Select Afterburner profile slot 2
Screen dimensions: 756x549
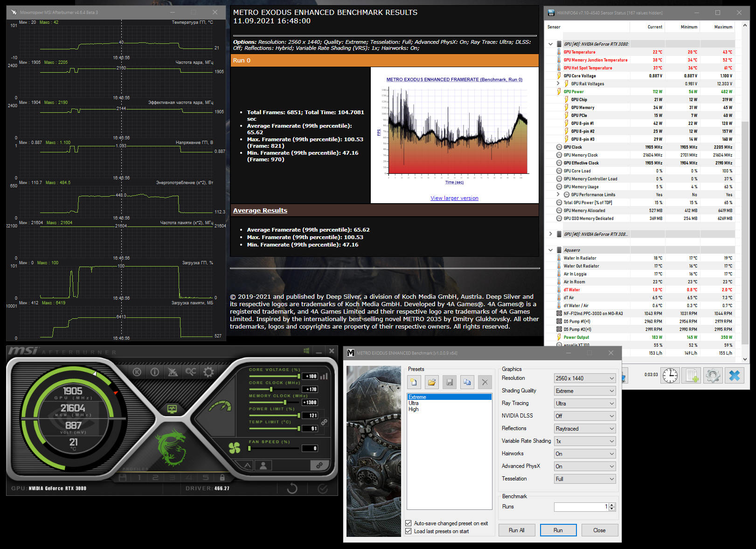[x=155, y=478]
